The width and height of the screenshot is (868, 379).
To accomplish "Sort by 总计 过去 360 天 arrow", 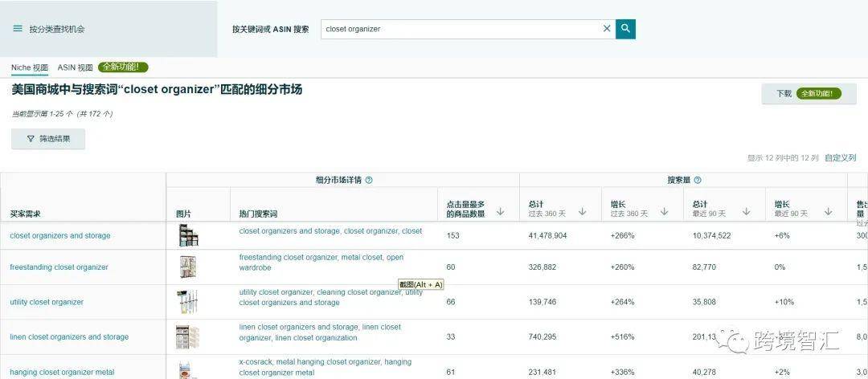I will point(583,212).
